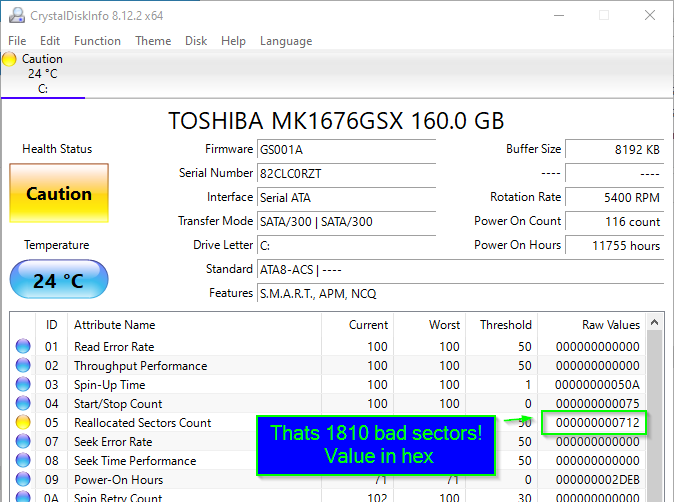Screen dimensions: 674x502
Task: Click the Rotation Rate value 5400 RPM
Action: (615, 198)
